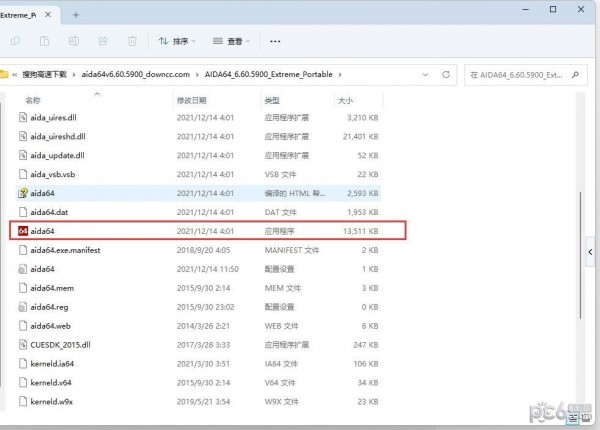The height and width of the screenshot is (430, 600).
Task: Select file aida64.exe.manifest
Action: click(x=199, y=250)
